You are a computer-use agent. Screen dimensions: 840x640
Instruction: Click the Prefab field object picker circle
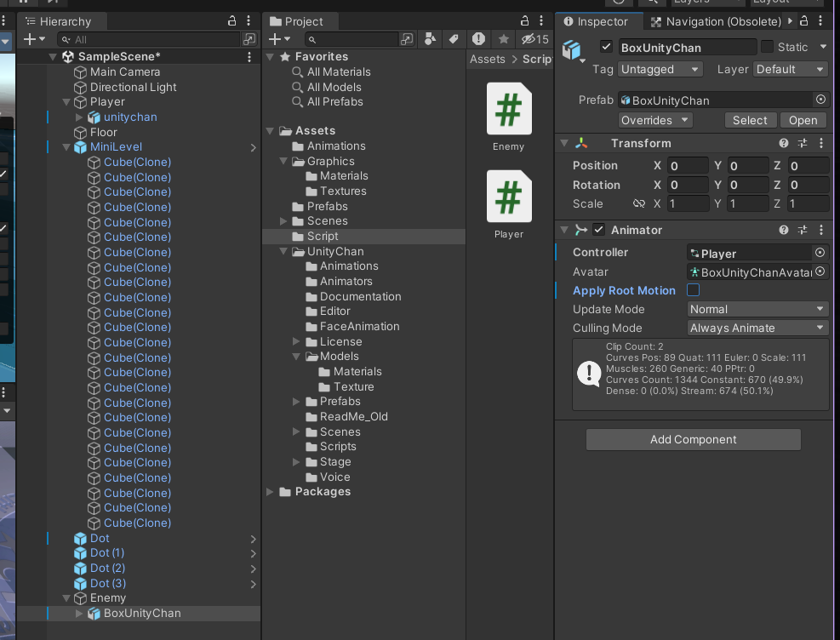tap(820, 100)
